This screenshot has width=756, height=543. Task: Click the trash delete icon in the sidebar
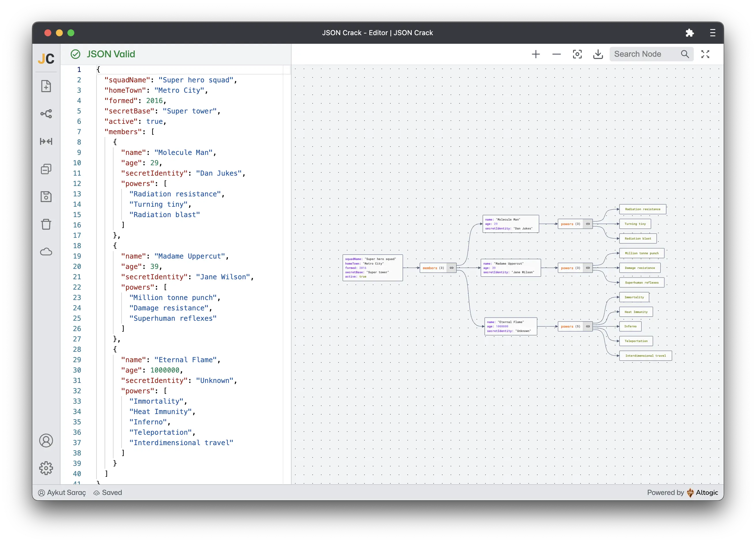(46, 224)
